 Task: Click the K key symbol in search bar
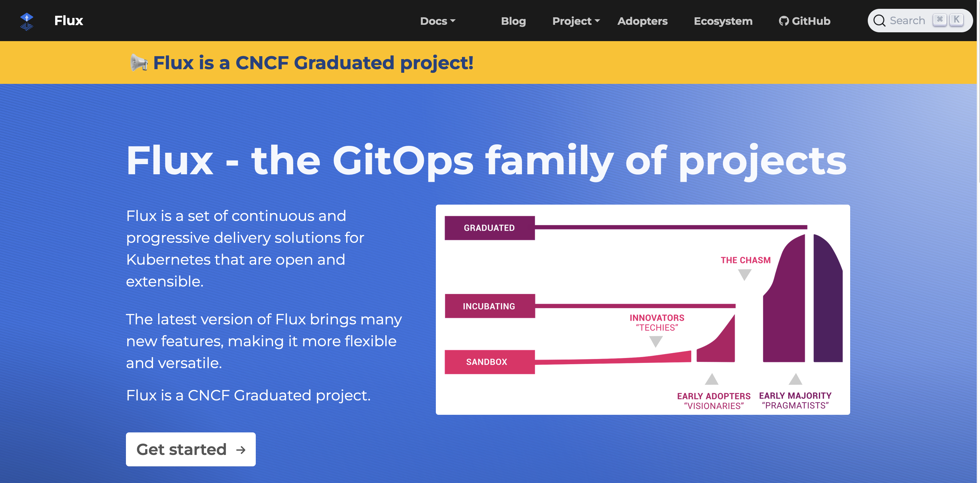pyautogui.click(x=957, y=20)
